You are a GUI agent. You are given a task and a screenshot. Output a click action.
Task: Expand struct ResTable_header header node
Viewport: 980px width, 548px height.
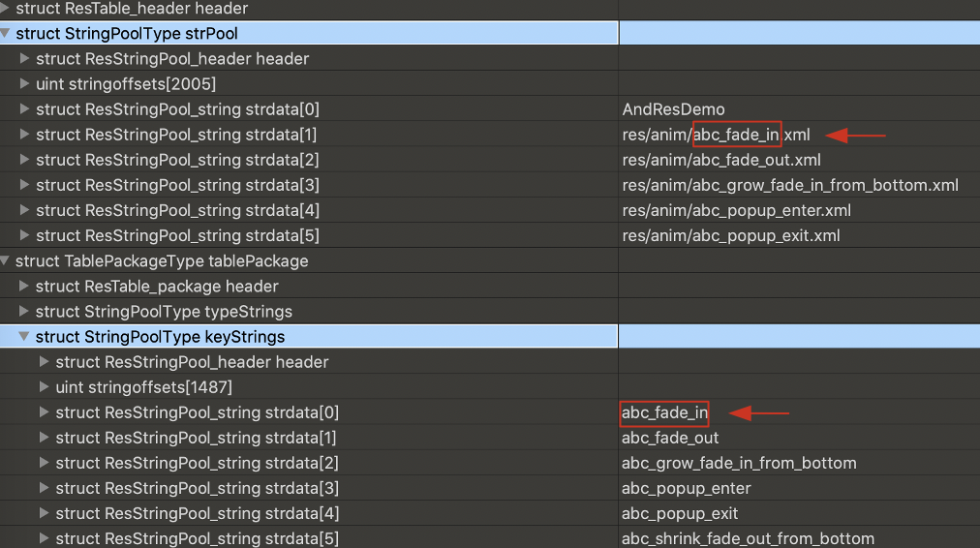point(7,9)
